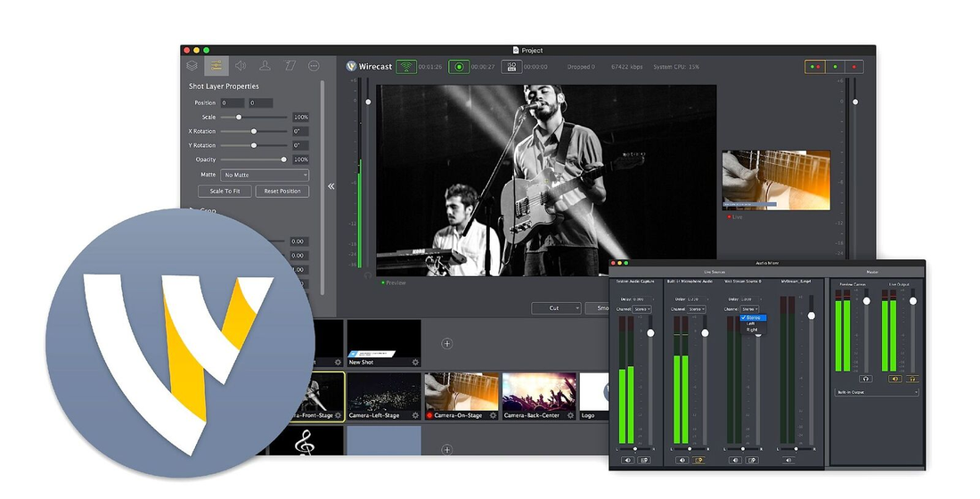Open the Built-in Output device dropdown
The image size is (980, 499).
877,392
